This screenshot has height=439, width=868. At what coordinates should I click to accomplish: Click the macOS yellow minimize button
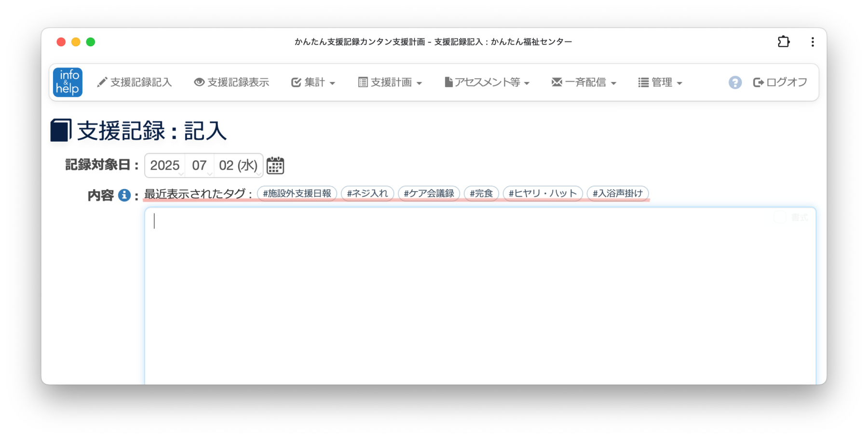pos(76,42)
